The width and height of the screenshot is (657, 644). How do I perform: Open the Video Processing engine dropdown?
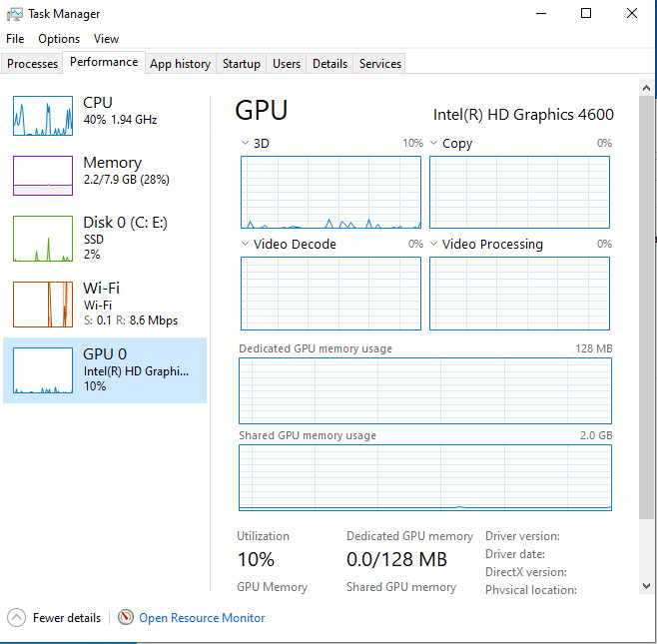(433, 244)
